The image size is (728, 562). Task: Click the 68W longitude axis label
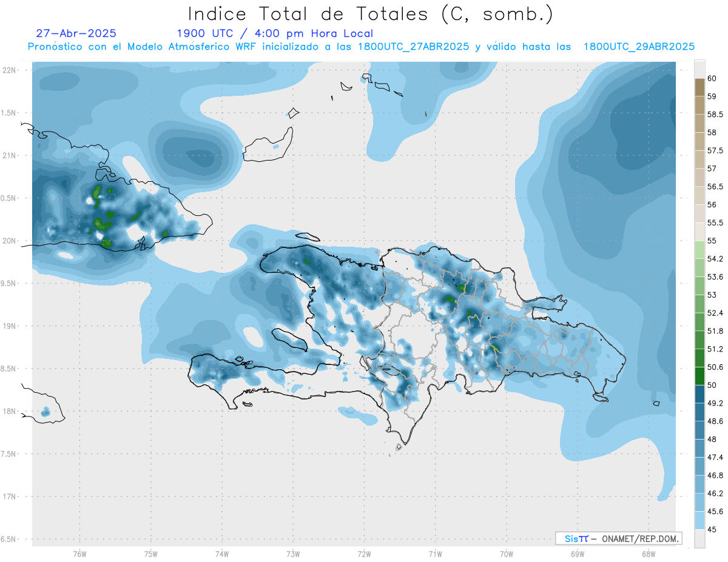[x=649, y=554]
